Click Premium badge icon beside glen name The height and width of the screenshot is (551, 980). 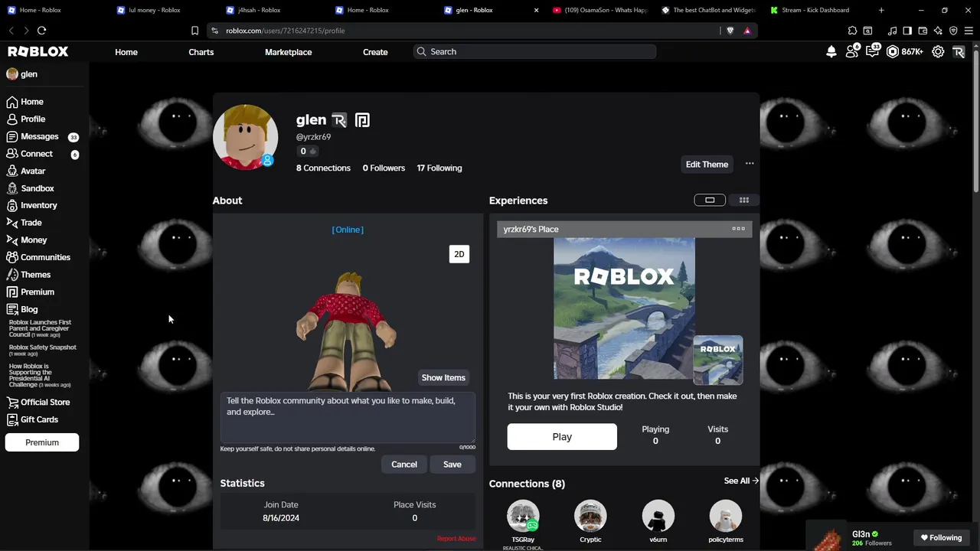tap(362, 120)
